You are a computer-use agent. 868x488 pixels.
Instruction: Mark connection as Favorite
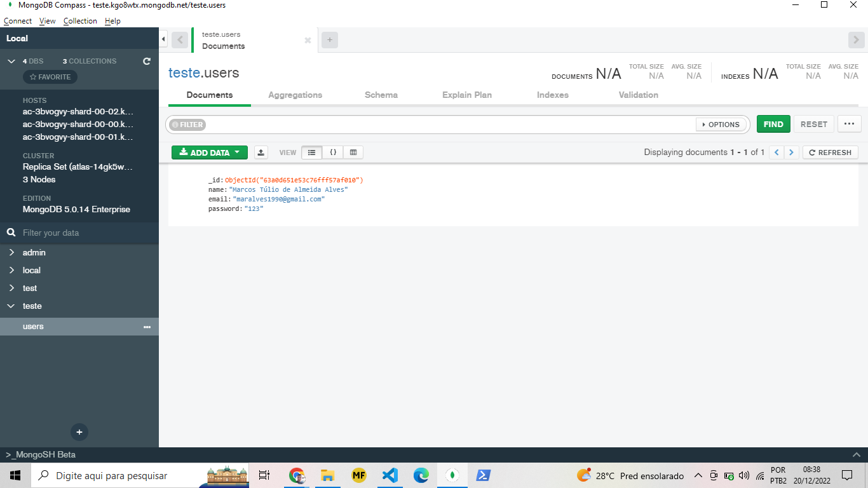click(x=50, y=77)
